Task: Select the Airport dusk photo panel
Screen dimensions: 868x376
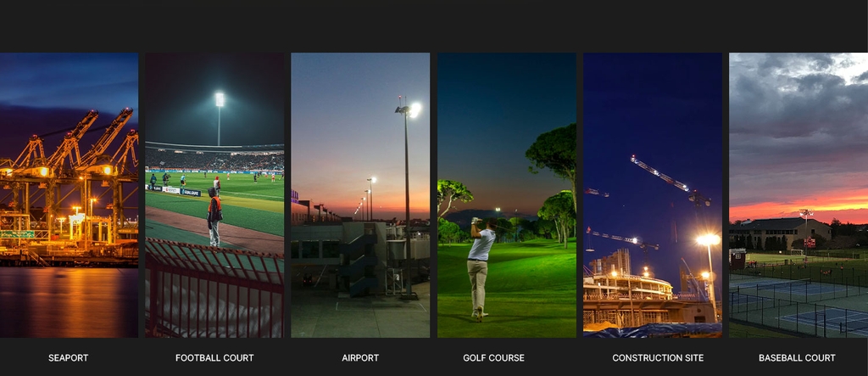Action: [x=360, y=195]
